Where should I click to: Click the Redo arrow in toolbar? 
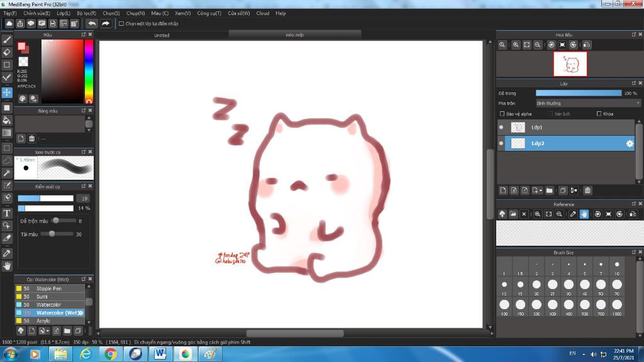point(106,23)
